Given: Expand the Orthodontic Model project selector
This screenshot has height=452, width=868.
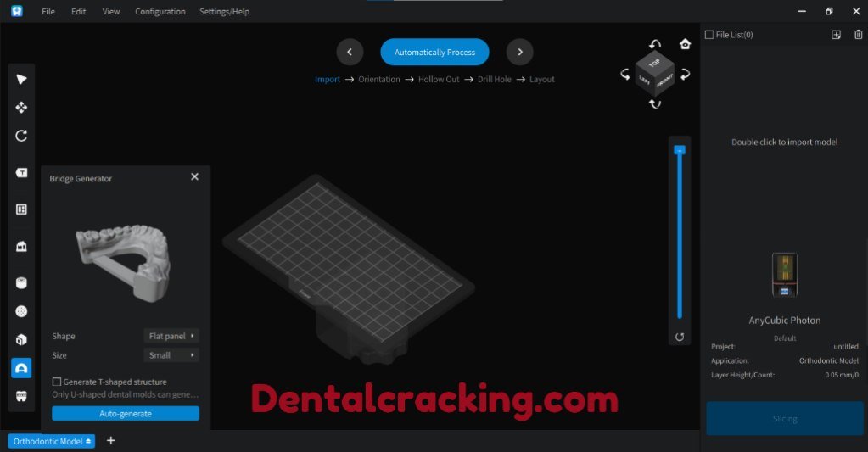Looking at the screenshot, I should tap(52, 441).
